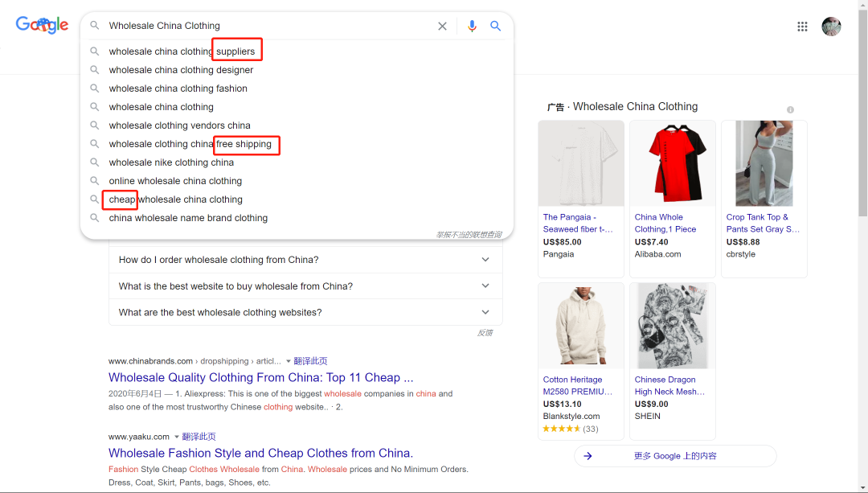Start voice search with the microphone icon
This screenshot has width=868, height=493.
pyautogui.click(x=472, y=26)
